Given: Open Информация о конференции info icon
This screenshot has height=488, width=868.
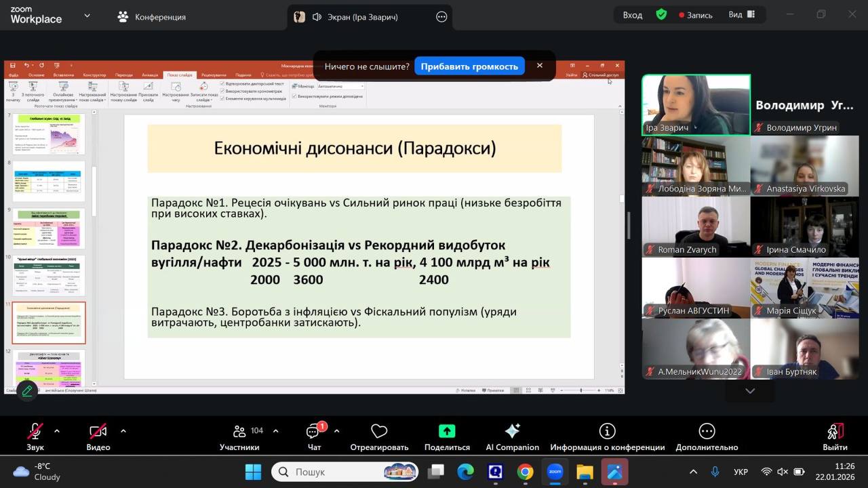Looking at the screenshot, I should coord(607,432).
